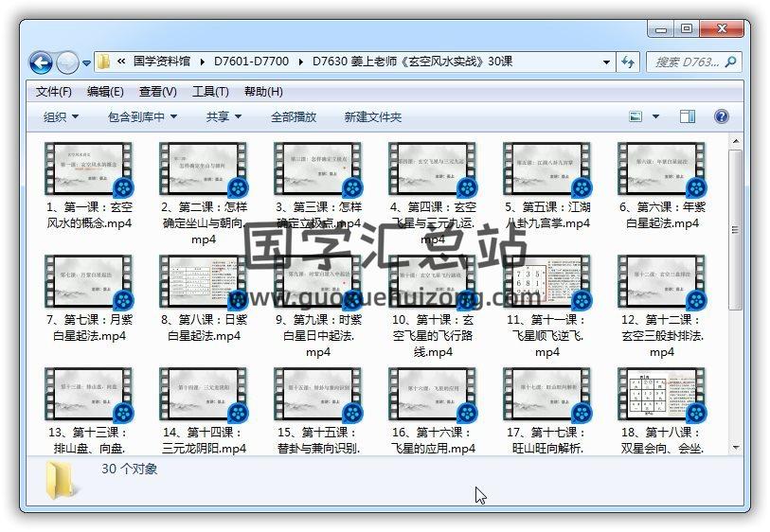
Task: Select video 12、第十二课:玄空三般卦排法
Action: [661, 307]
